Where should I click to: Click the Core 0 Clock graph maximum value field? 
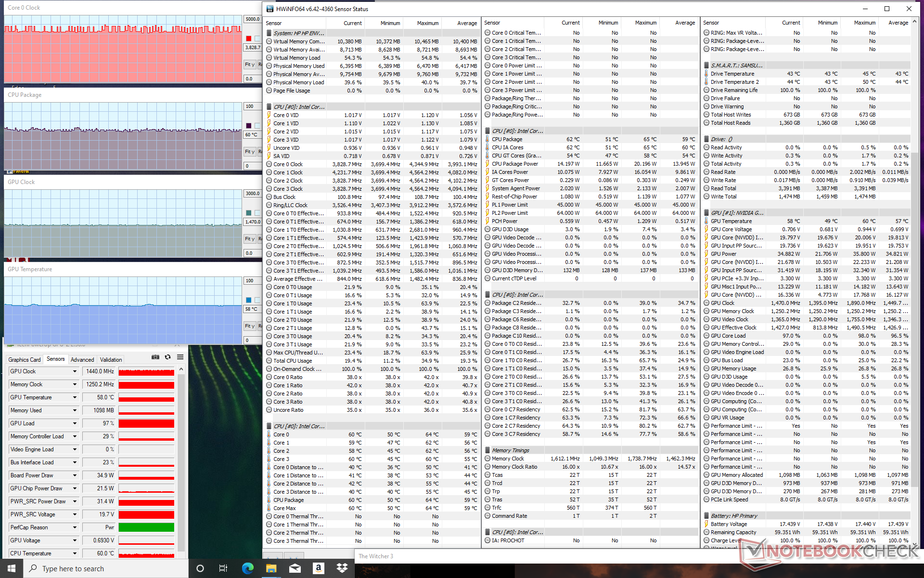pos(253,19)
